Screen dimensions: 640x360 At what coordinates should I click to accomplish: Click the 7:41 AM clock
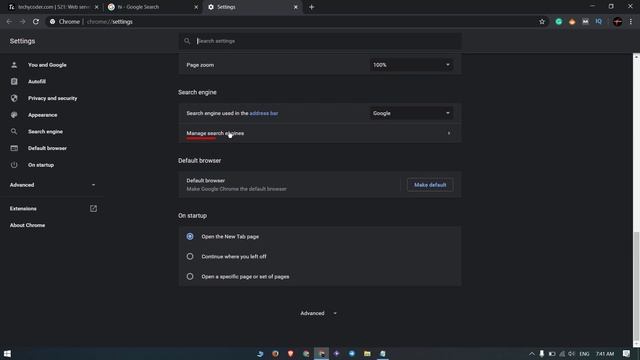click(x=604, y=353)
